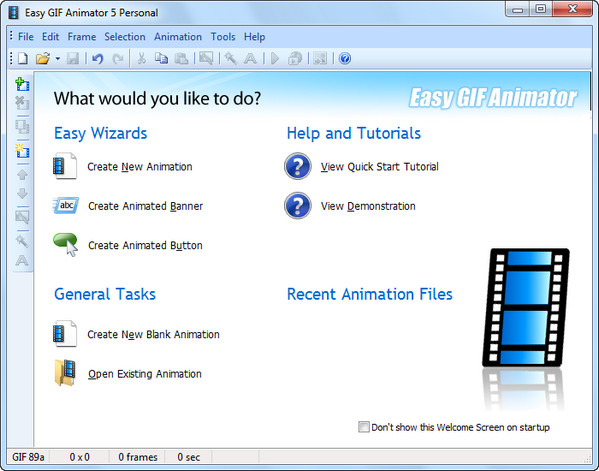Viewport: 599px width, 471px height.
Task: Click the Move frame down arrow
Action: point(22,193)
